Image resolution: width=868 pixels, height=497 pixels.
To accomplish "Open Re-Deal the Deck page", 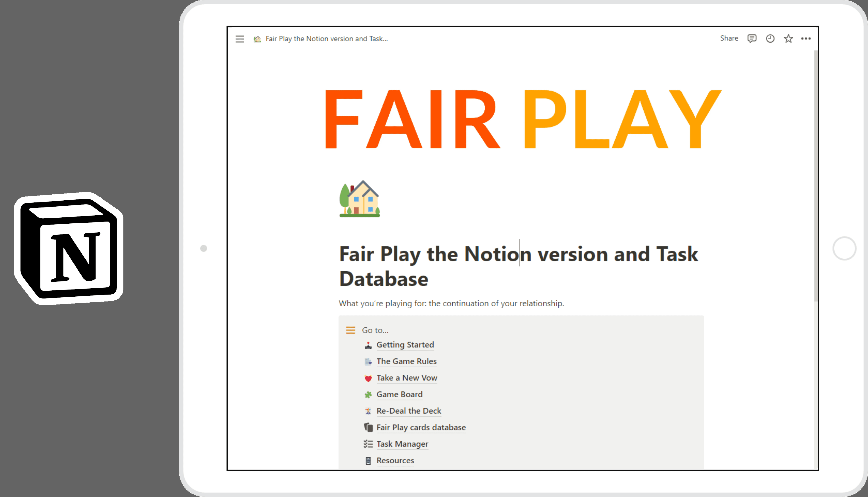I will point(409,411).
